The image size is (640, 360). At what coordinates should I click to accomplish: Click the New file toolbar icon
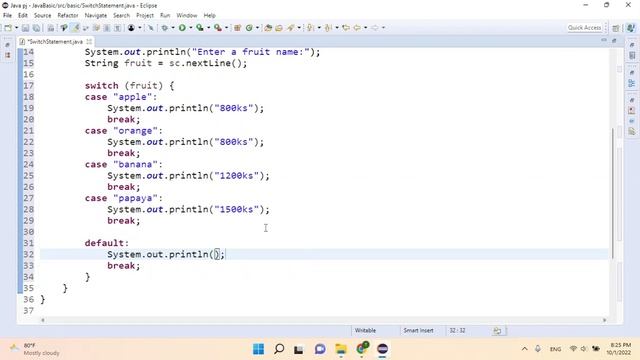8,28
